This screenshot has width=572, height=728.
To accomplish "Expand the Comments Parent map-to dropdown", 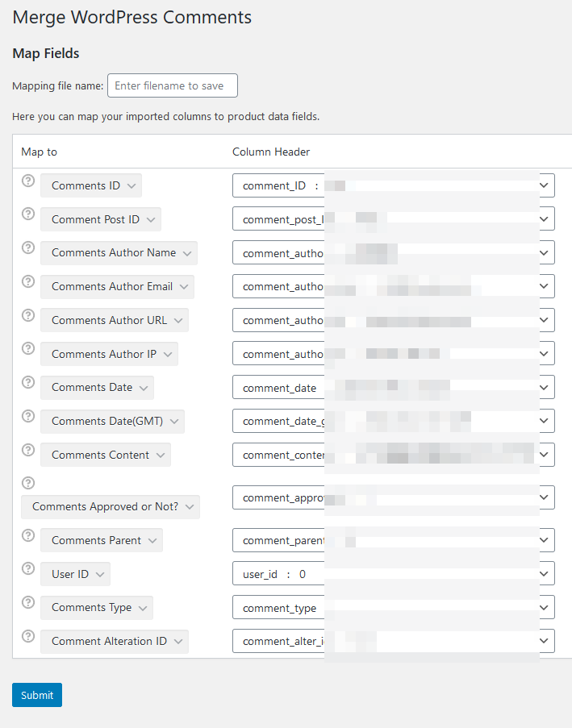I will click(x=102, y=540).
